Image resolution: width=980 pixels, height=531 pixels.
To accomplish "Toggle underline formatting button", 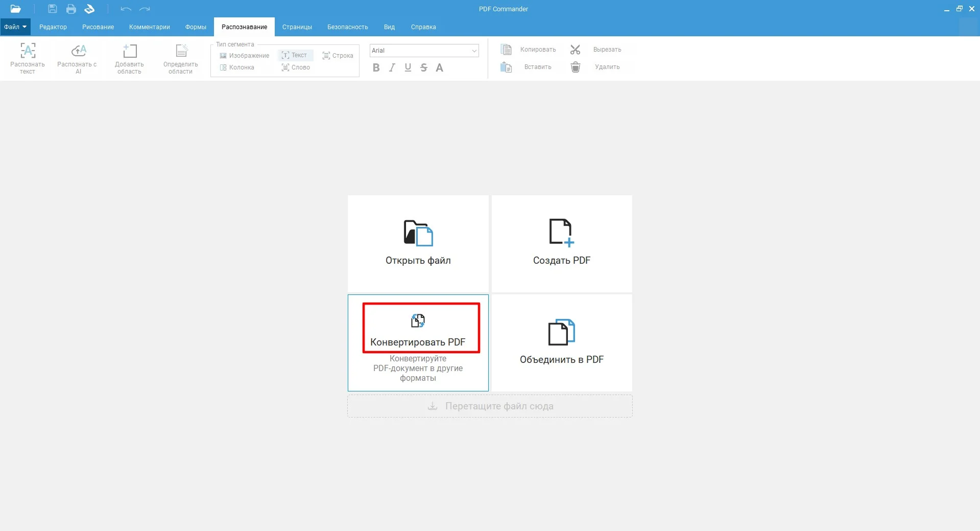I will point(408,67).
